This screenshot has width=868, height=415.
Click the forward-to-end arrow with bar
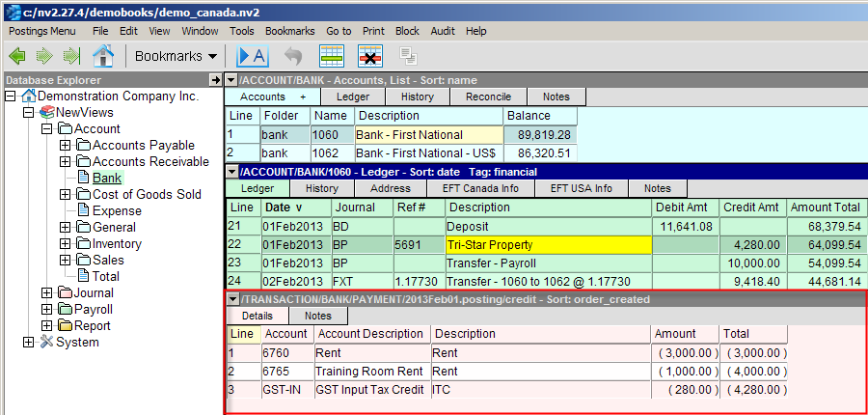[x=72, y=56]
